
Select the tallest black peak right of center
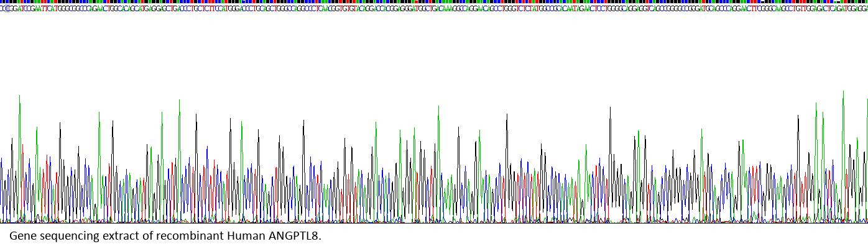(610, 109)
